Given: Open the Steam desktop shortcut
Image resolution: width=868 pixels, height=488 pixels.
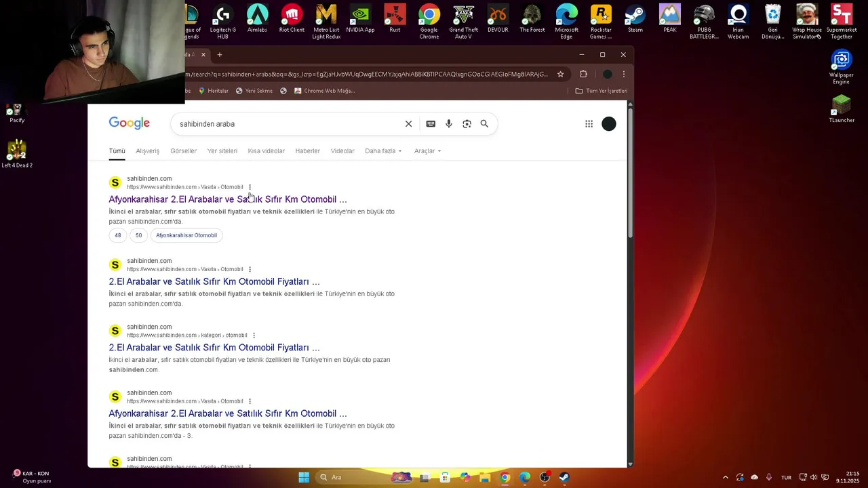Looking at the screenshot, I should [x=635, y=20].
